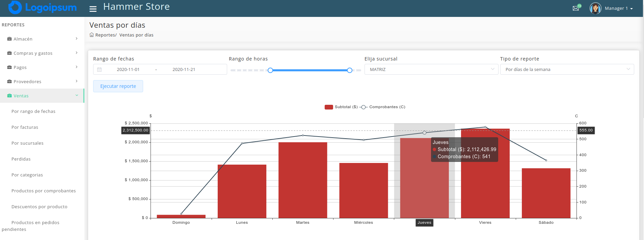Image resolution: width=644 pixels, height=240 pixels.
Task: Select Descuentos por producto menu item
Action: [x=39, y=207]
